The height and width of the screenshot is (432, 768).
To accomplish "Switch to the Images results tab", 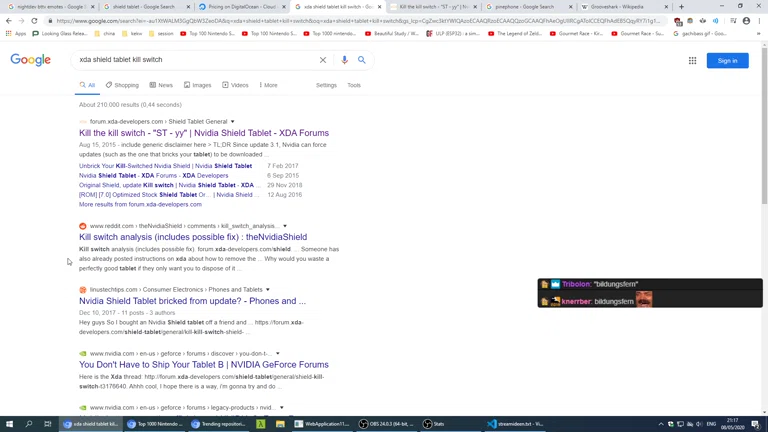I will (198, 85).
